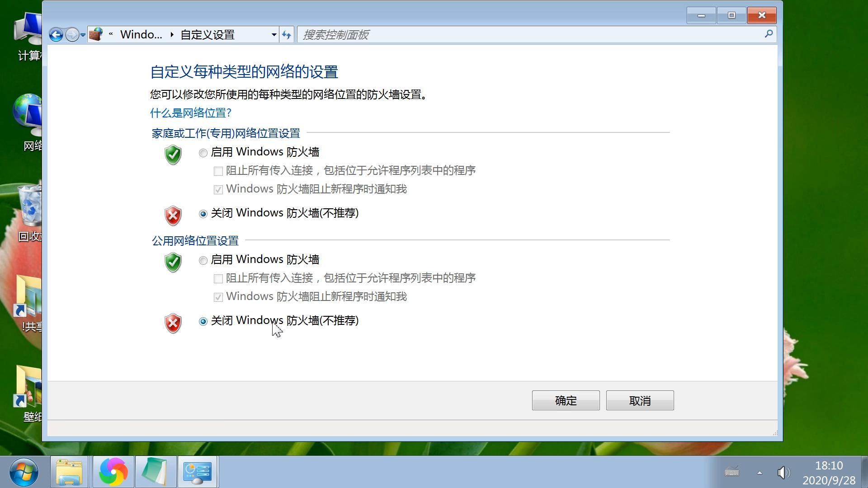Launch the colorful pinwheel browser from the taskbar
Viewport: 868px width, 488px height.
pyautogui.click(x=113, y=471)
